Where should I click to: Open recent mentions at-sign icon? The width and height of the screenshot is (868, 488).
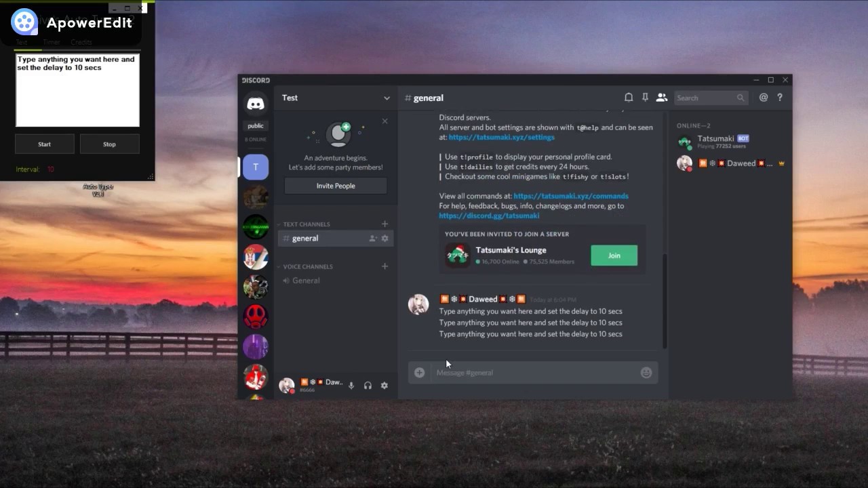pos(764,98)
